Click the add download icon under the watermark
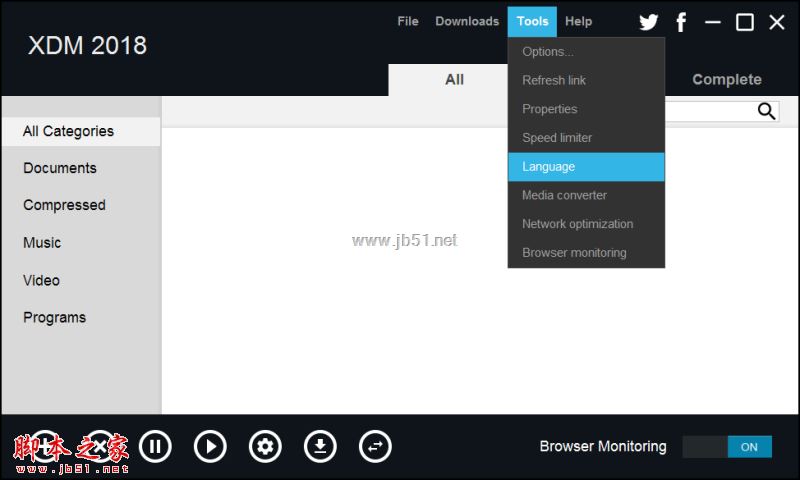Viewport: 800px width, 480px height. tap(45, 446)
